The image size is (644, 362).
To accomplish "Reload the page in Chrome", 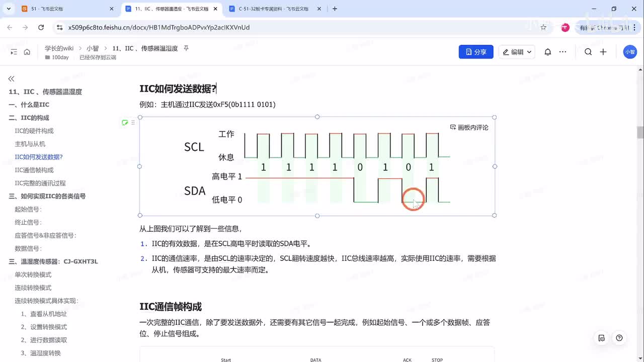I will click(x=41, y=27).
